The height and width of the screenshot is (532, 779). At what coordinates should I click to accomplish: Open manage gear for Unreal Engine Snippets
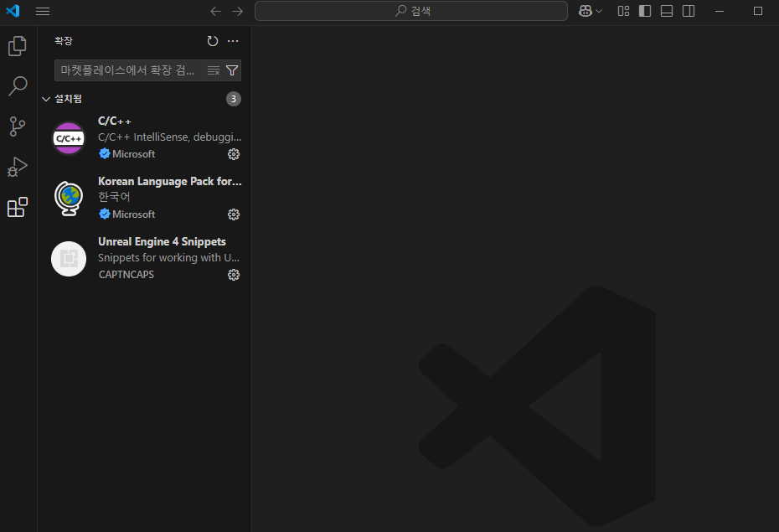tap(234, 275)
